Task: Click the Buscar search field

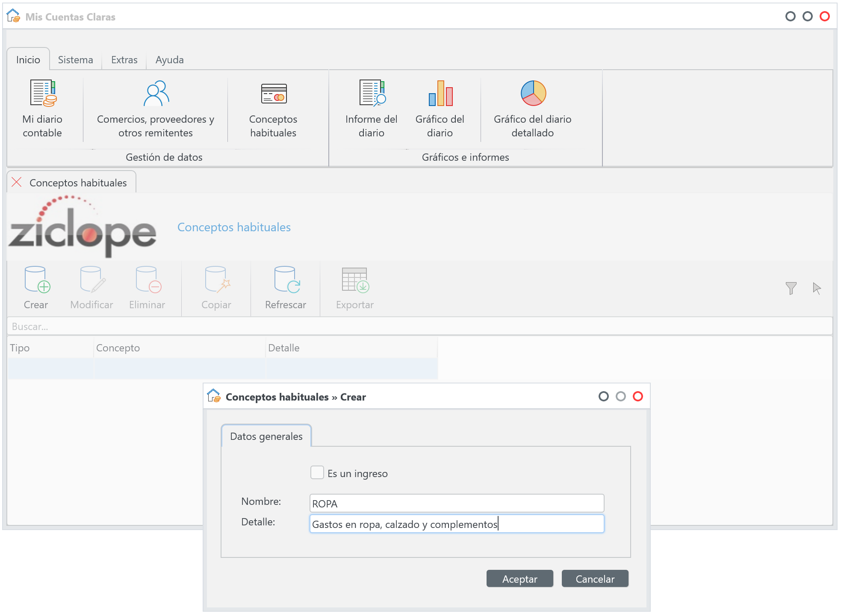Action: (x=419, y=327)
